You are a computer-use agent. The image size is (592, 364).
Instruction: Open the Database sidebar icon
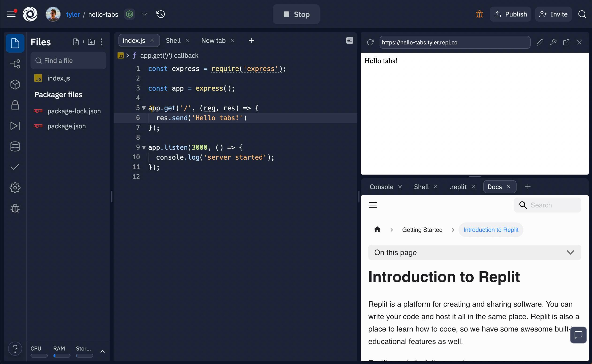click(x=15, y=146)
